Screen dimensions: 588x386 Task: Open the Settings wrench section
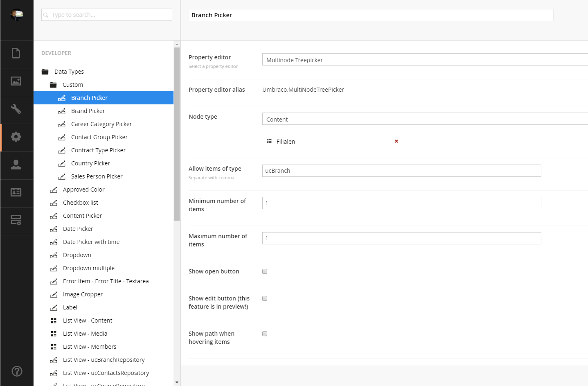click(x=16, y=109)
